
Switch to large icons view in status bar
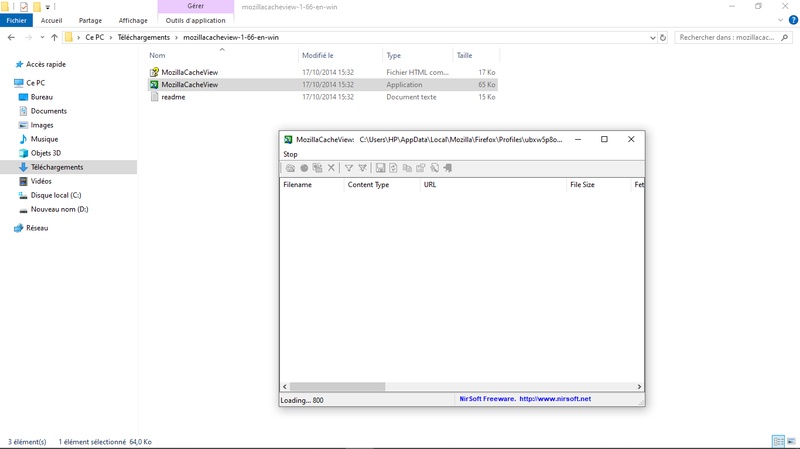pos(791,441)
